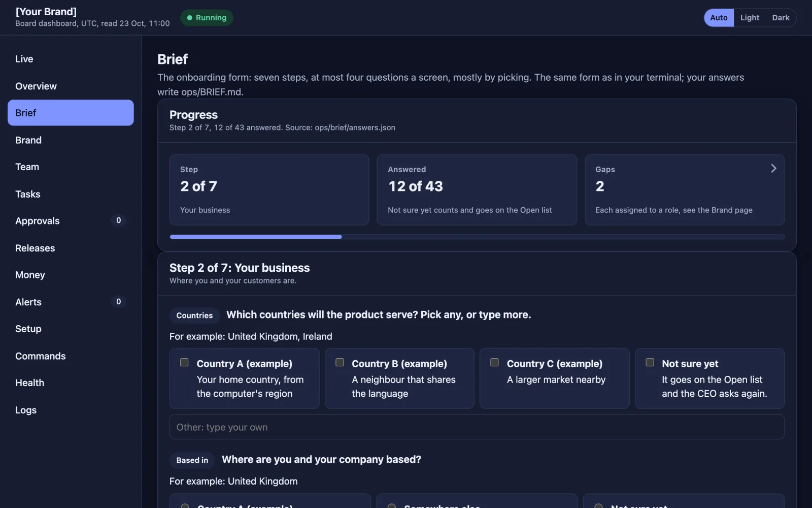This screenshot has width=812, height=508.
Task: Switch theme to Dark
Action: pyautogui.click(x=781, y=18)
